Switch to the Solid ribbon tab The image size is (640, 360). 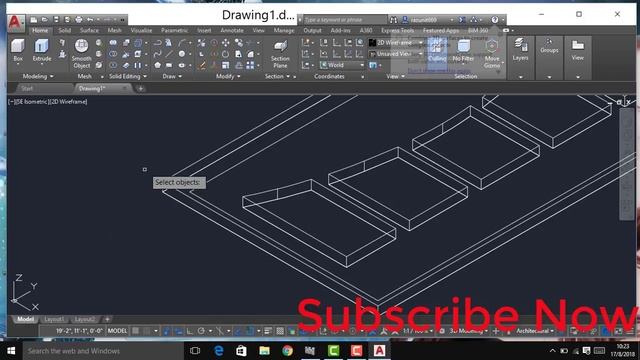64,30
